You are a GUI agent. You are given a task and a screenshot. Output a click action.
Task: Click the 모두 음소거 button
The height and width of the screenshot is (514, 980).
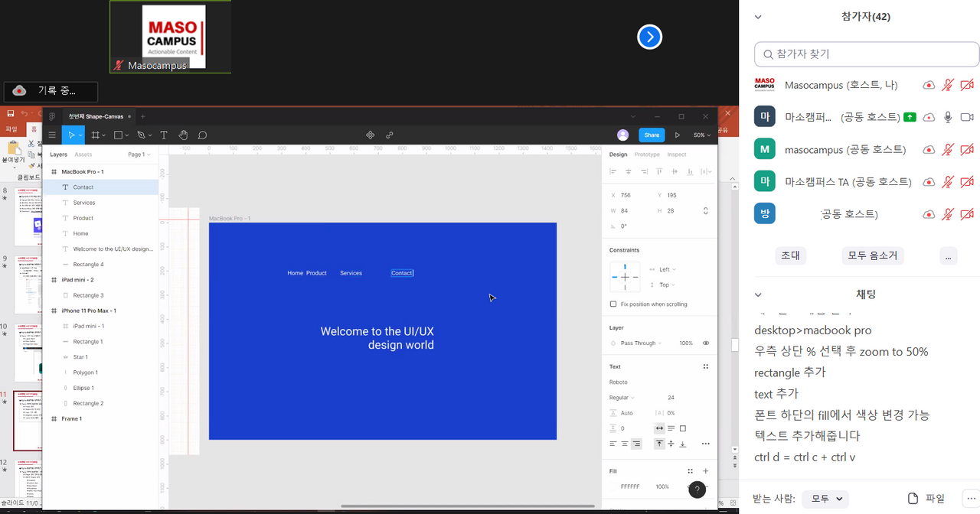(872, 256)
